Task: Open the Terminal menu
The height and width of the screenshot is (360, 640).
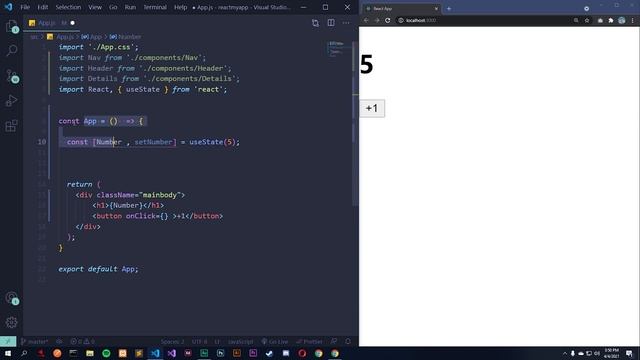Action: click(x=155, y=7)
